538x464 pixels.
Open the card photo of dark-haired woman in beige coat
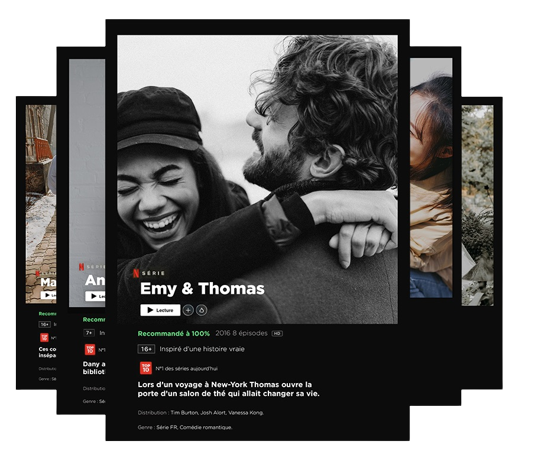pos(431,178)
